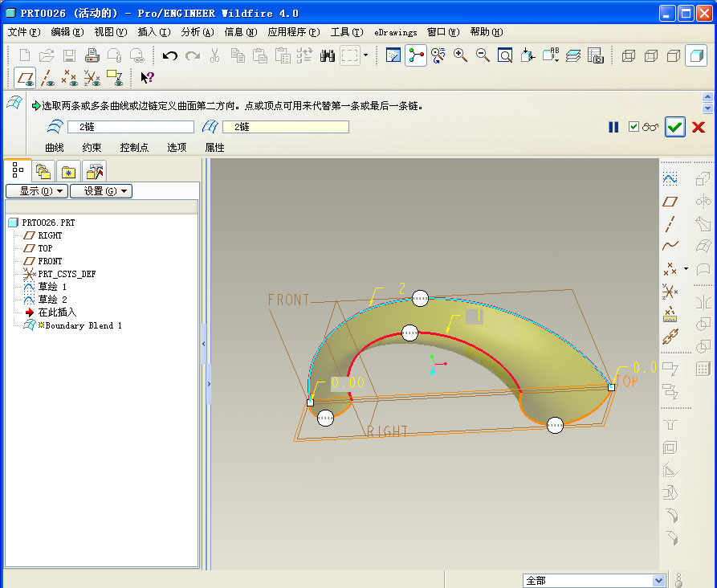This screenshot has width=717, height=588.
Task: Undo the last action
Action: click(x=170, y=55)
